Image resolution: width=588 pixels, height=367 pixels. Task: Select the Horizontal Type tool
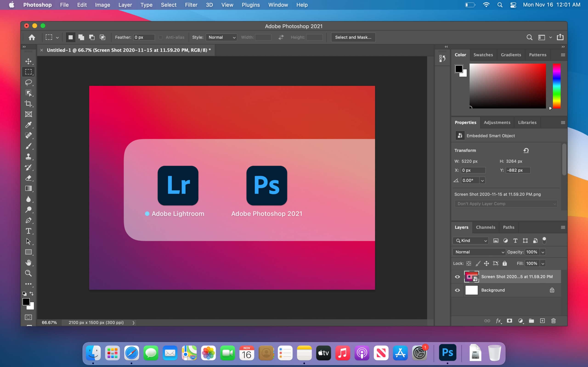[x=28, y=231]
